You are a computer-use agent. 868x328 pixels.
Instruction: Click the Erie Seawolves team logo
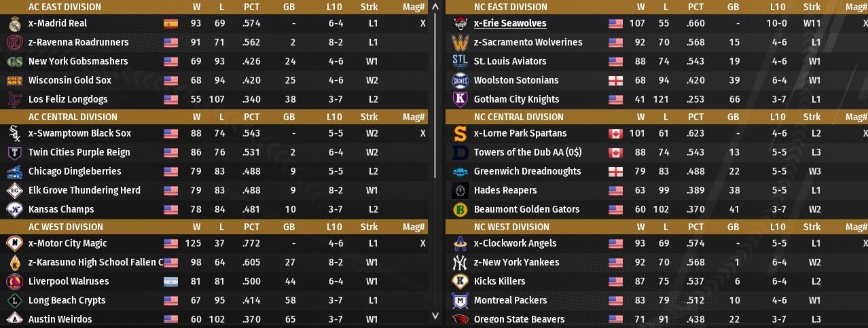coord(460,24)
